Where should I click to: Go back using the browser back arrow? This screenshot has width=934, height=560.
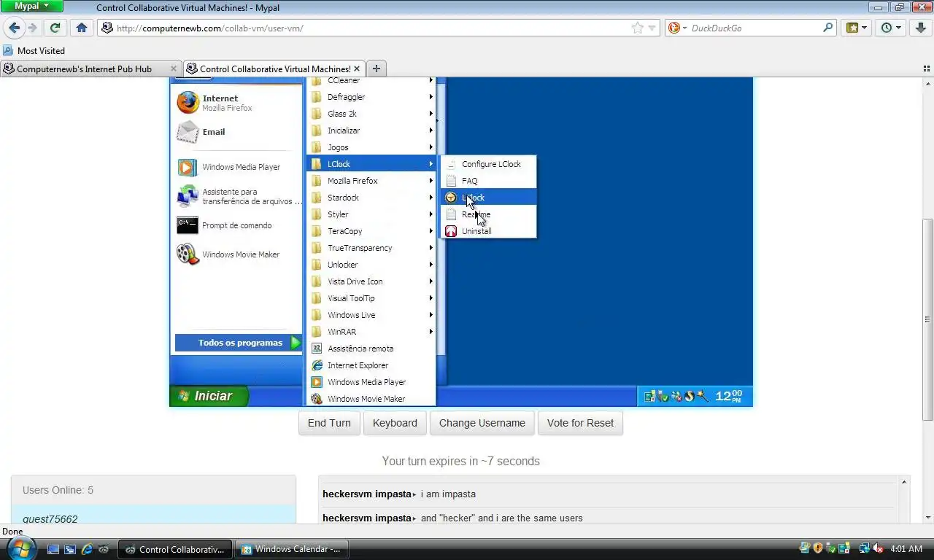(15, 28)
